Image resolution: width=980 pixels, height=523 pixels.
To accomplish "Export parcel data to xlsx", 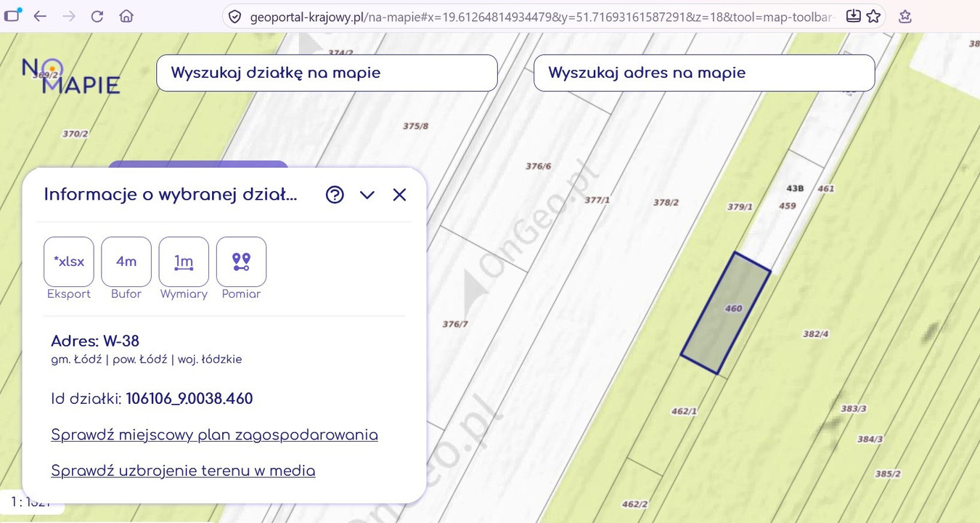I will click(69, 261).
